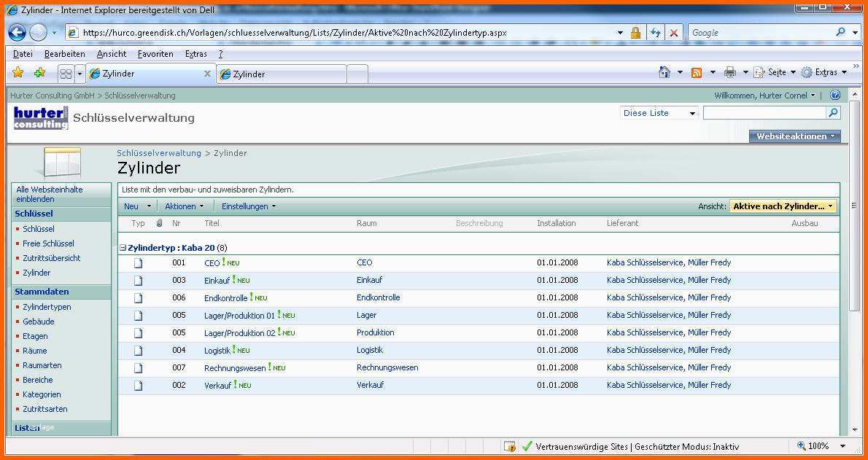
Task: Click the Stop loading X icon
Action: (673, 33)
